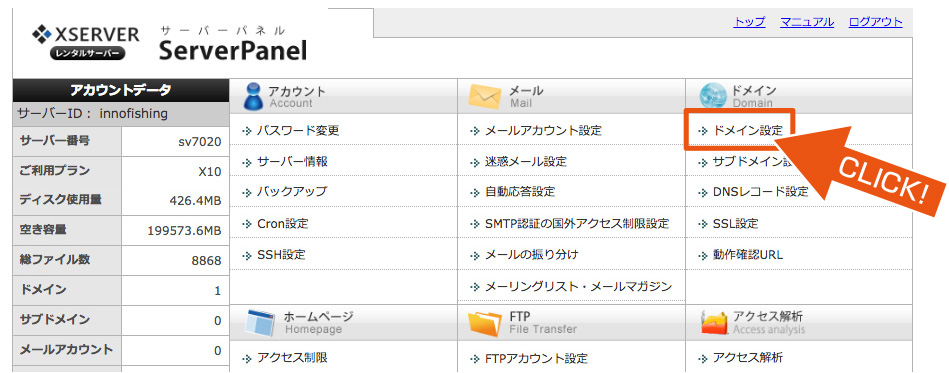Open バックアップ

[292, 192]
